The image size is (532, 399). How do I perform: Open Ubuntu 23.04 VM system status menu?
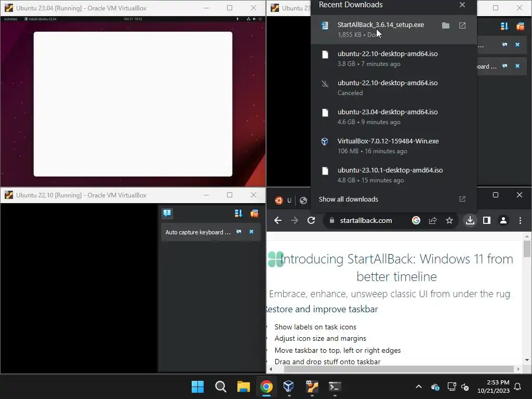tap(254, 19)
